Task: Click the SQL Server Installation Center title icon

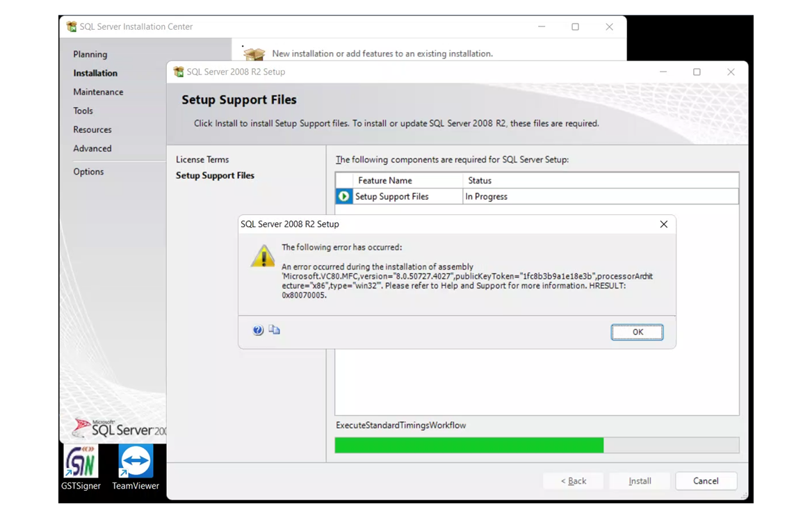Action: click(x=72, y=26)
